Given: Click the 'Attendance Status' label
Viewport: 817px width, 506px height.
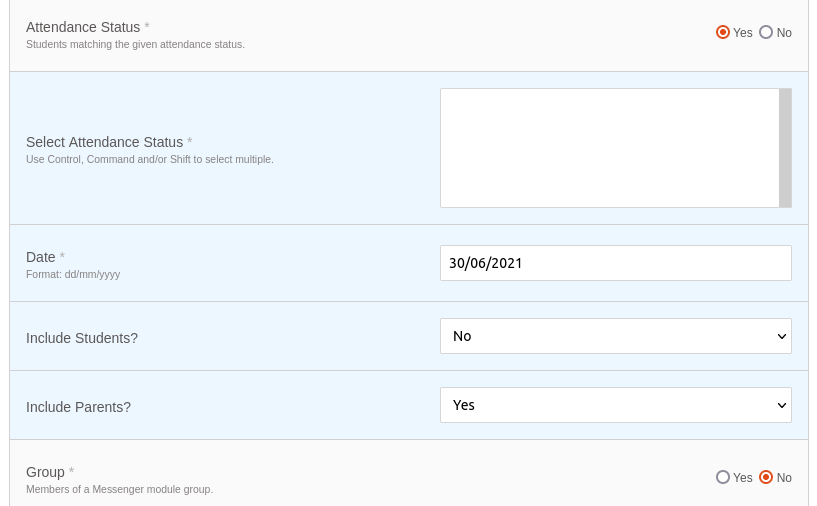Looking at the screenshot, I should (x=83, y=27).
